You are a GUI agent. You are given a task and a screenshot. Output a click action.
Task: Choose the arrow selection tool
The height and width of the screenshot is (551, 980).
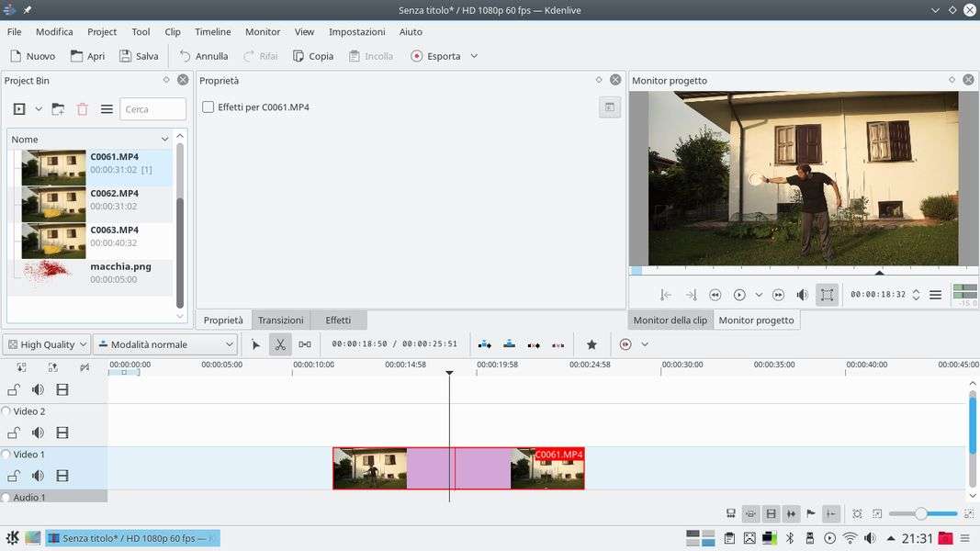pyautogui.click(x=256, y=344)
